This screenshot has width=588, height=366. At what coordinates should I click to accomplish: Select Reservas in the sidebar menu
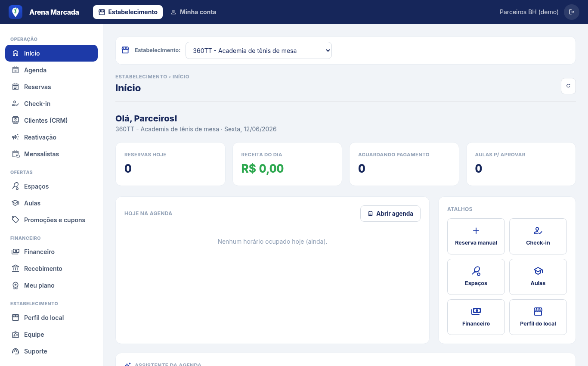click(x=51, y=87)
